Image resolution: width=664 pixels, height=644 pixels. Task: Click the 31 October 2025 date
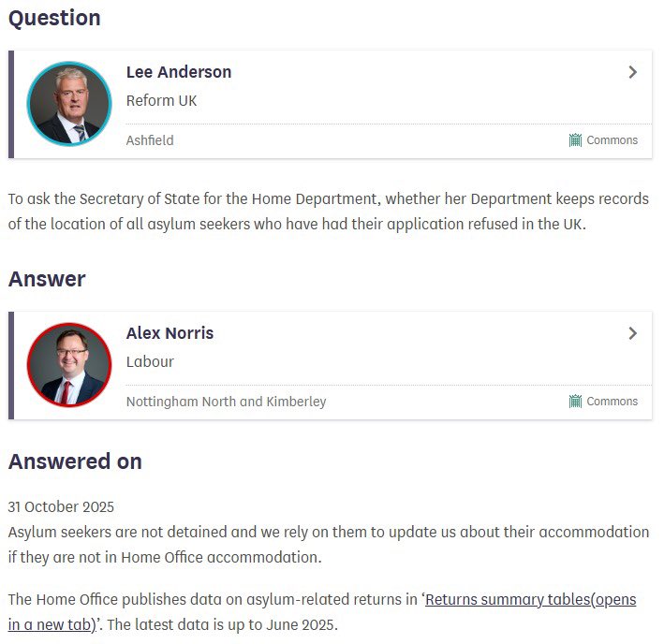coord(61,507)
